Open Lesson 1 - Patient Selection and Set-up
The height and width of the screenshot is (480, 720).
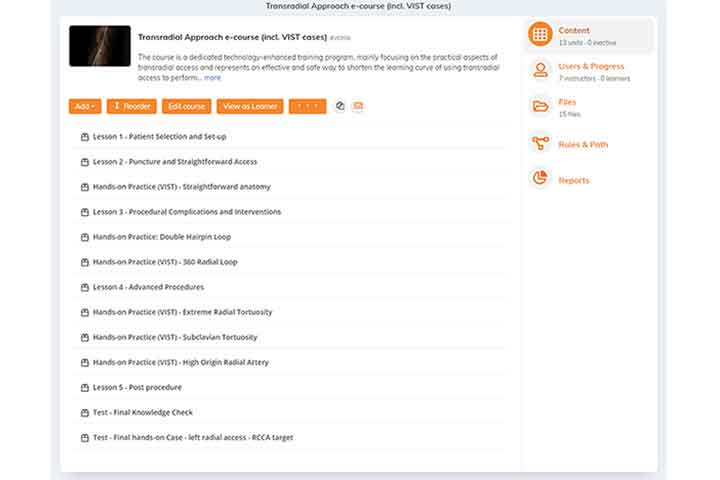click(x=159, y=137)
